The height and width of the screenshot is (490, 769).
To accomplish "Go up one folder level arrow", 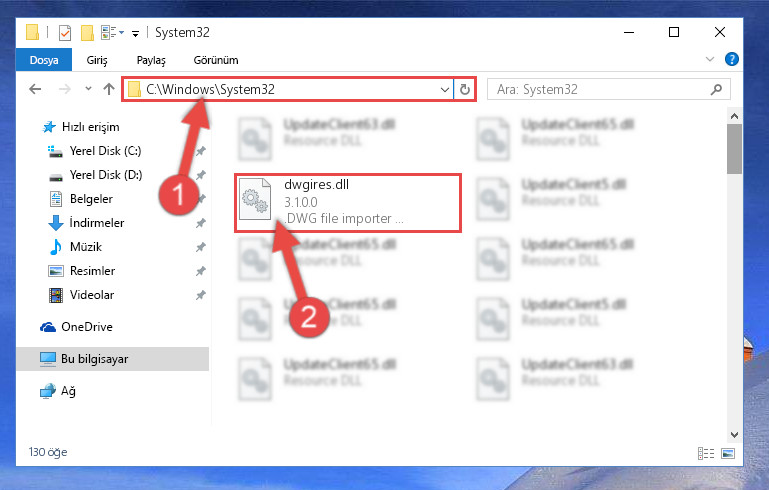I will 109,89.
